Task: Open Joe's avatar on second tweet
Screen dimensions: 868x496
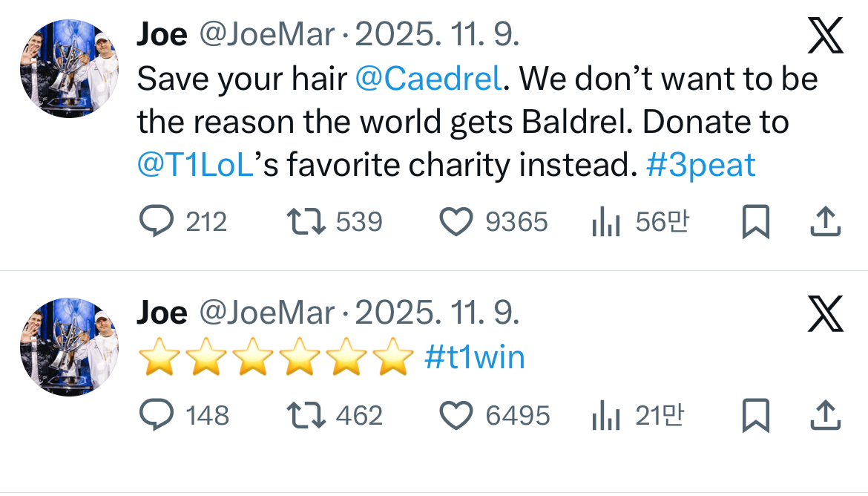Action: (x=69, y=347)
